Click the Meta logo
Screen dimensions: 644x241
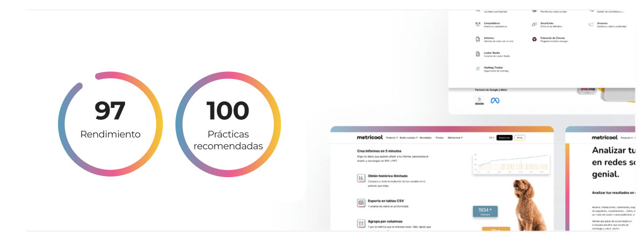[495, 100]
